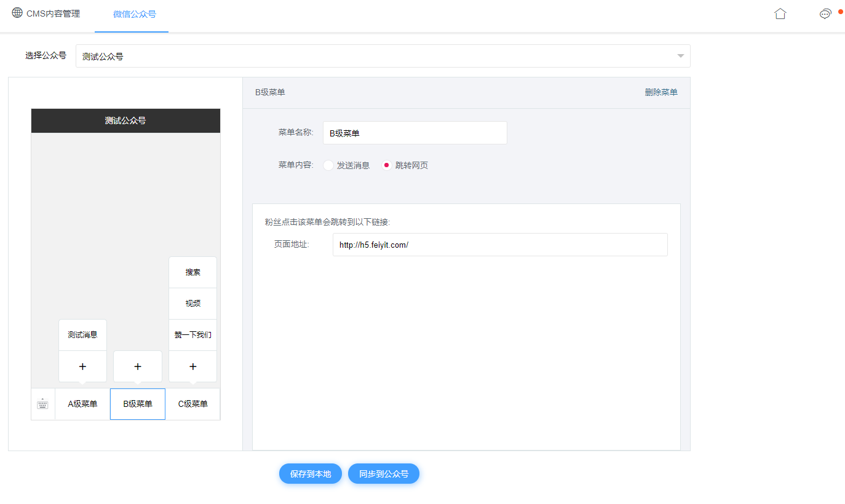
Task: Open the 测试消息 submenu item
Action: [82, 335]
